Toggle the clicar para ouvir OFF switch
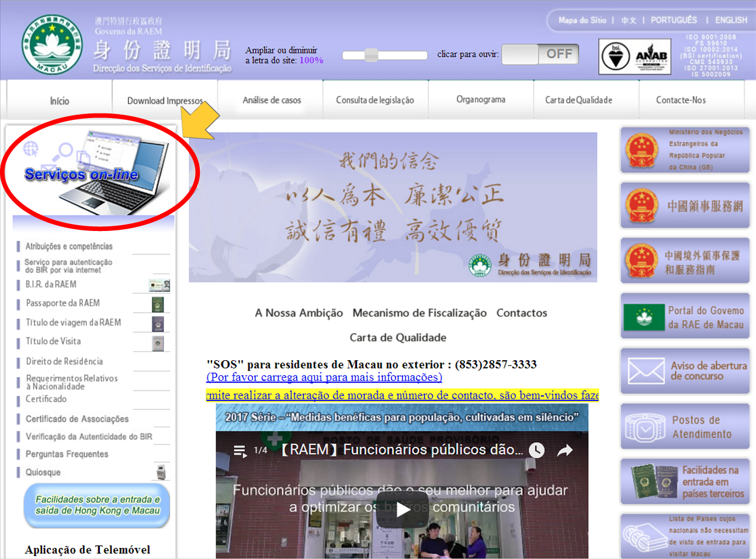 540,54
